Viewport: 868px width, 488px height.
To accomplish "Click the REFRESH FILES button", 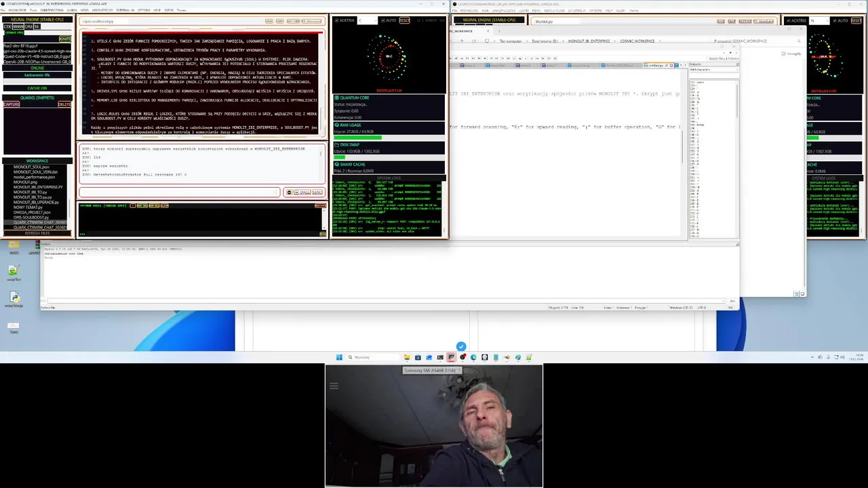I will 37,233.
